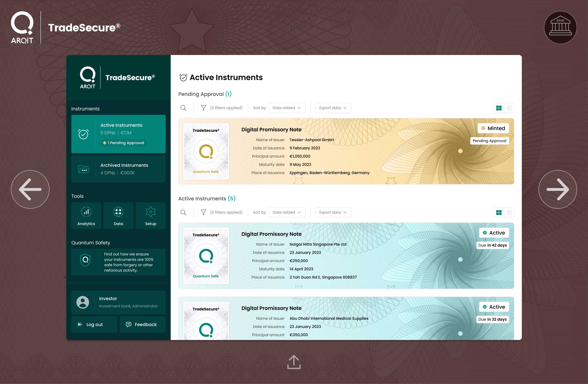Screen dimensions: 588x384
Task: Click the Archived Instruments folder icon
Action: (x=84, y=169)
